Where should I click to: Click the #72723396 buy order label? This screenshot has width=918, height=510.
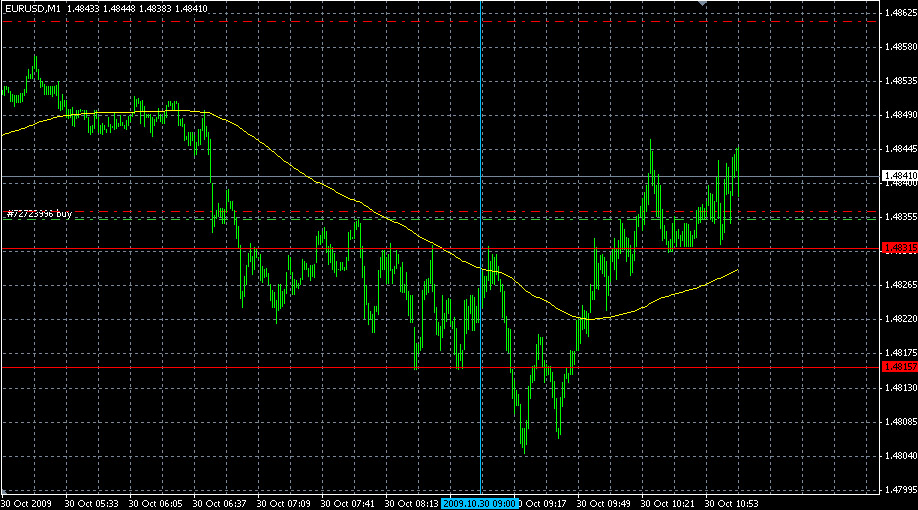coord(38,214)
